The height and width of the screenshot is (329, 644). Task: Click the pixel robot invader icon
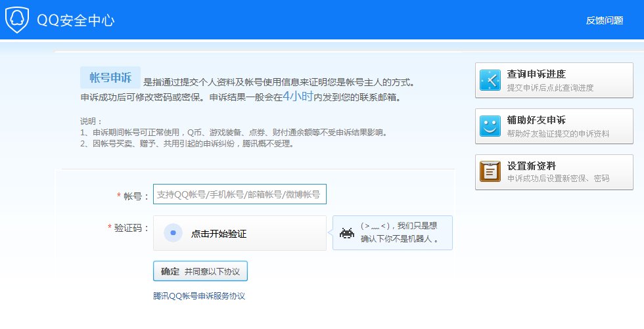tap(347, 233)
